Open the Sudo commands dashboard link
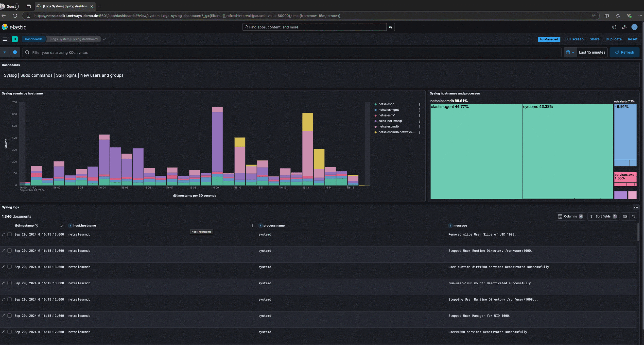Screen dimensions: 644x345 click(x=36, y=75)
